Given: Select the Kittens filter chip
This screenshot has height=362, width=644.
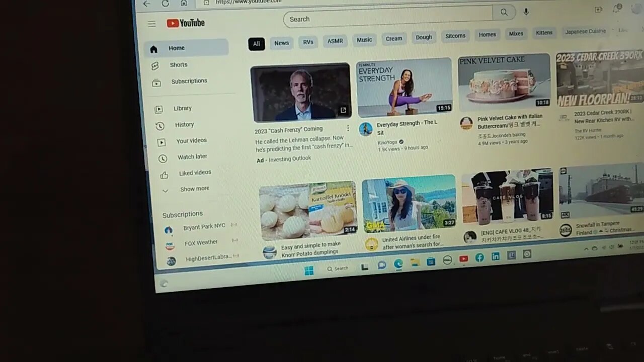Looking at the screenshot, I should [544, 33].
